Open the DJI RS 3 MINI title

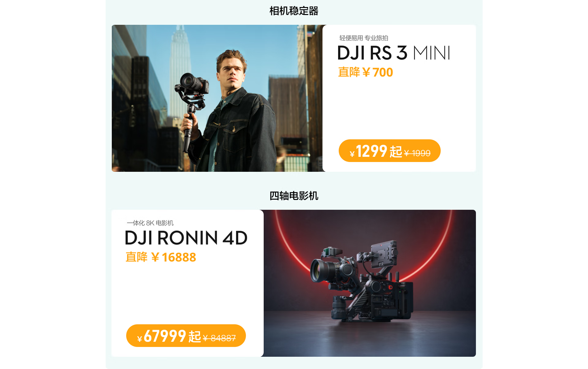(x=394, y=53)
